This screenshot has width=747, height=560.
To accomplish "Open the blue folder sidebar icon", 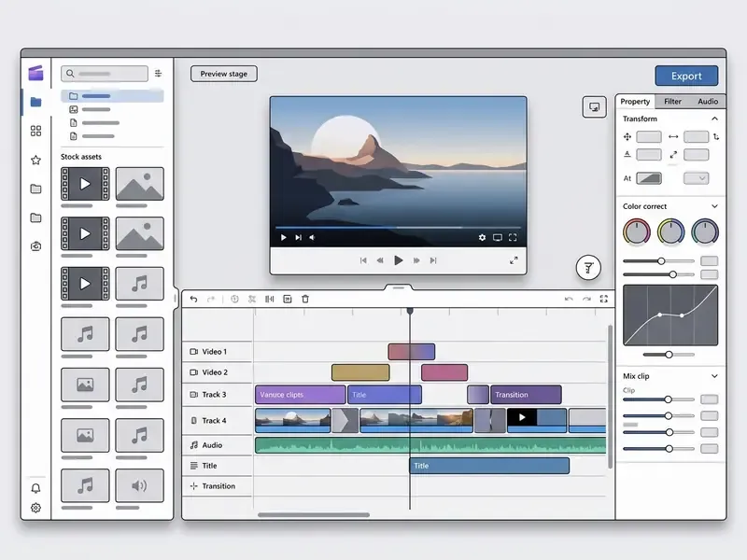I will (x=35, y=102).
